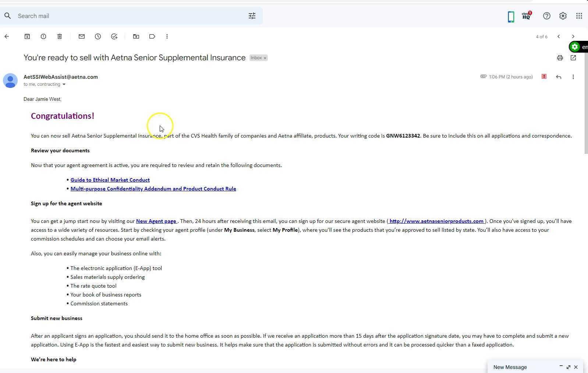Screen dimensions: 588x373
Task: Mark the email as unread
Action: (x=82, y=36)
